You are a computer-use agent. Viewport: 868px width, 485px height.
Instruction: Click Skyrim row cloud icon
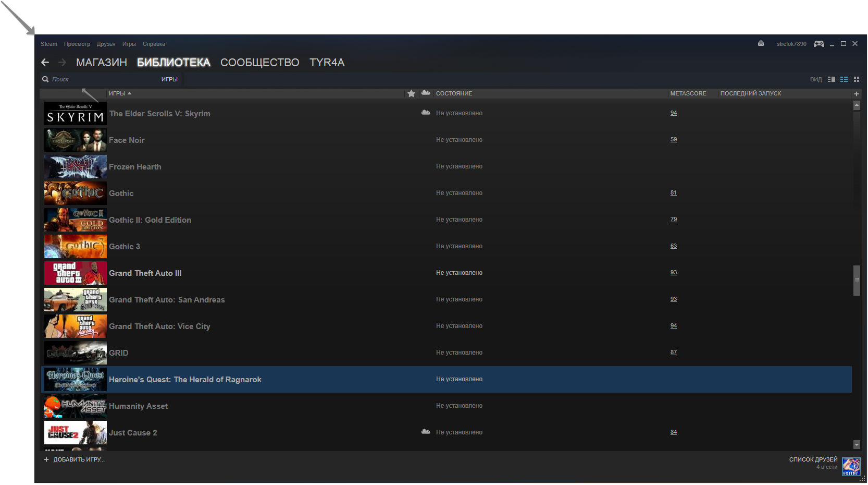(426, 113)
